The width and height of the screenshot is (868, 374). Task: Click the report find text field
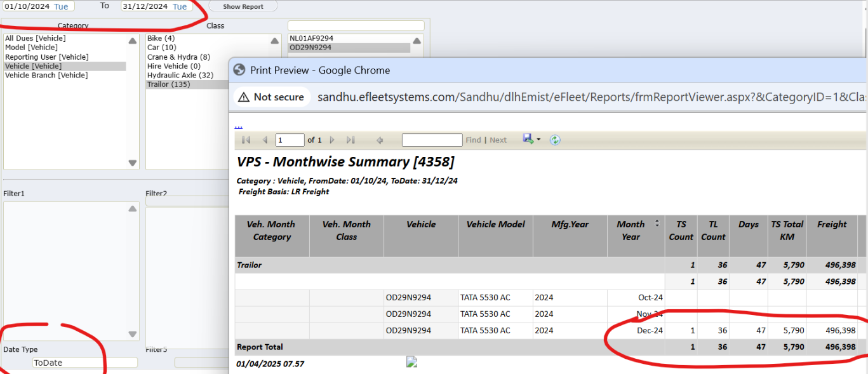point(432,140)
